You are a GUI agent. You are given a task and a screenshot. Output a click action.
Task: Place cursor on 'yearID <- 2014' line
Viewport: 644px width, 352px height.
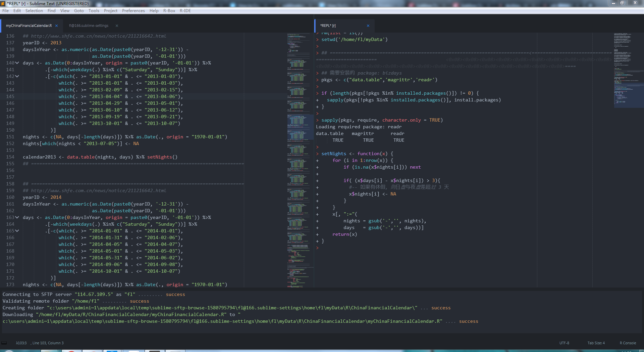click(42, 197)
